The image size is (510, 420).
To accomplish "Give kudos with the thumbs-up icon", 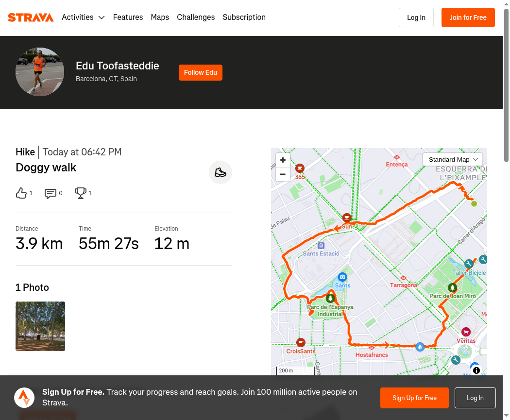I will [21, 193].
